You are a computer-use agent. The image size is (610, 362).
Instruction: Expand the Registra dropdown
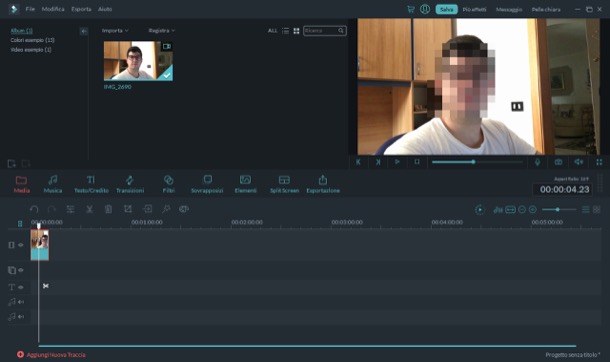pyautogui.click(x=161, y=30)
